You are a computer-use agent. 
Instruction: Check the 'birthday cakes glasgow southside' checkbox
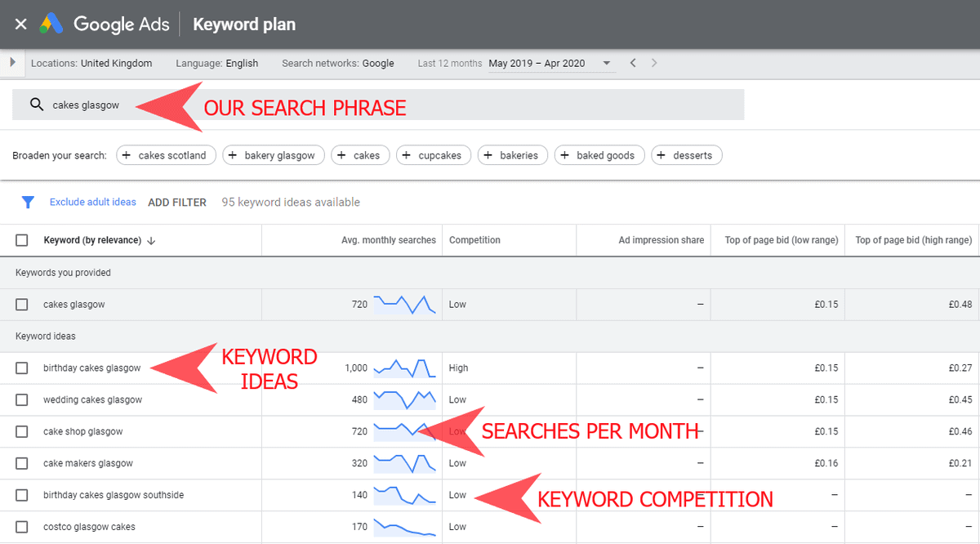pos(22,495)
